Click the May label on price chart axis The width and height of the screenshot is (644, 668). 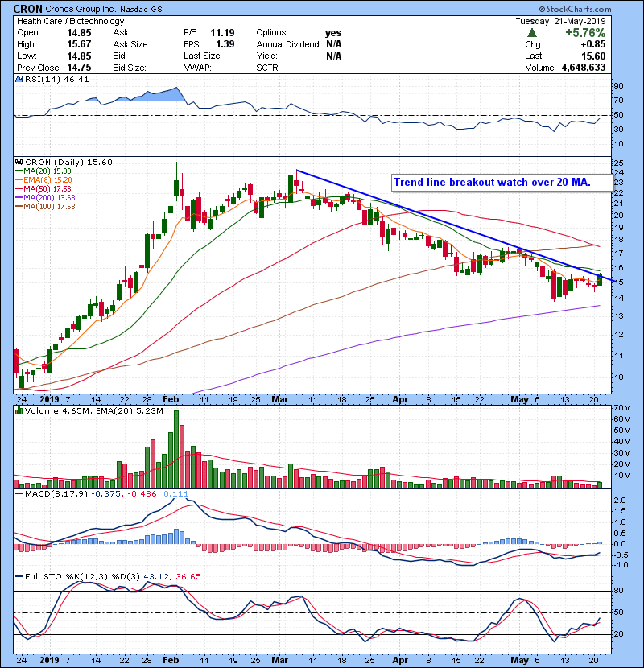(519, 399)
